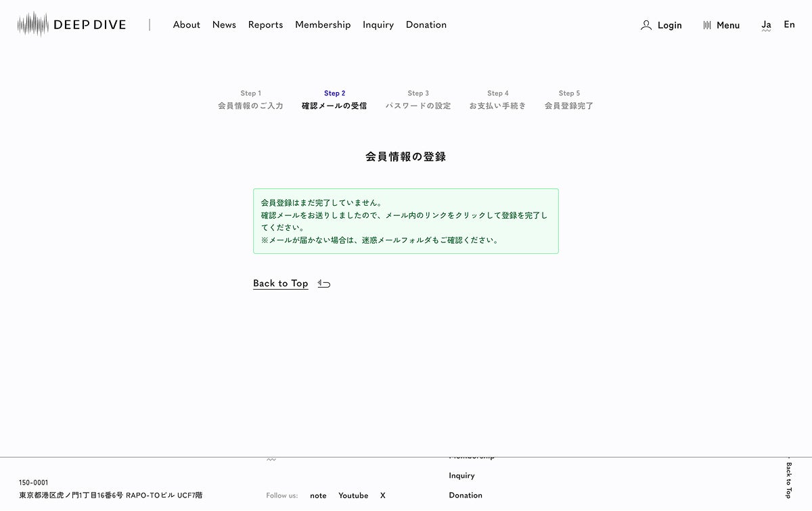Open the X social link in footer
Image resolution: width=812 pixels, height=511 pixels.
[382, 495]
